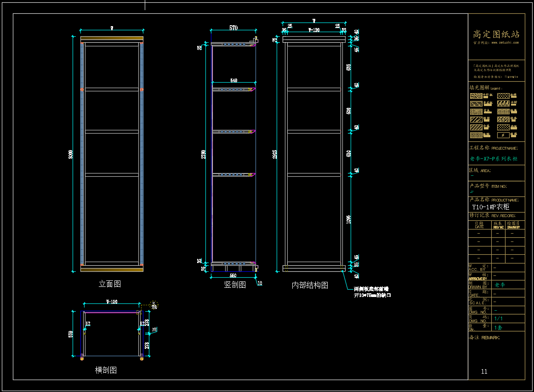Viewport: 534px width, 392px height.
Task: Click the 内部结构图 view title
Action: point(310,285)
